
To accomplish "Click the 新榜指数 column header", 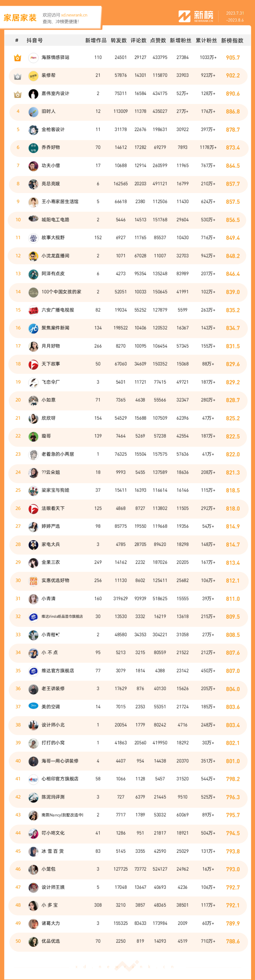I will pyautogui.click(x=232, y=41).
